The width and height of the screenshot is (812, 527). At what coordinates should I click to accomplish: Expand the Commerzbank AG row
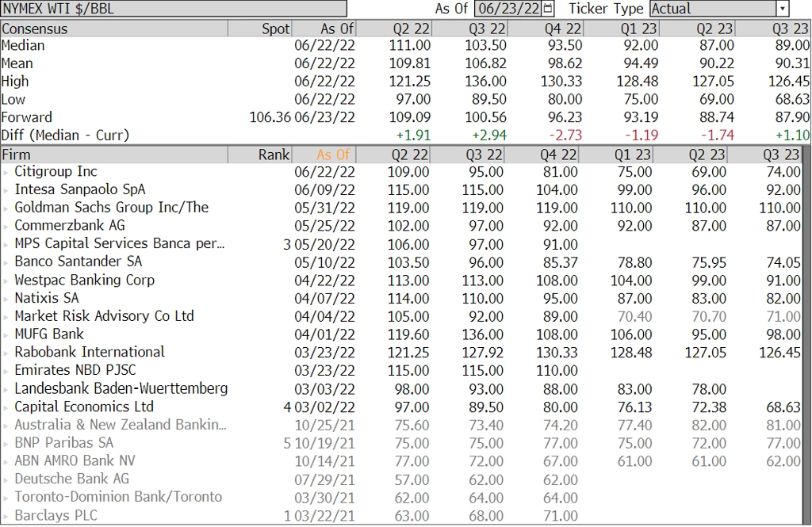[x=6, y=227]
